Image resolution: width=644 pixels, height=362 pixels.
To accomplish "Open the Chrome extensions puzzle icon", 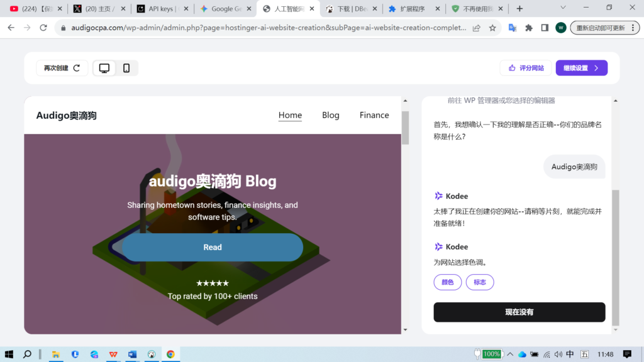I will (529, 28).
